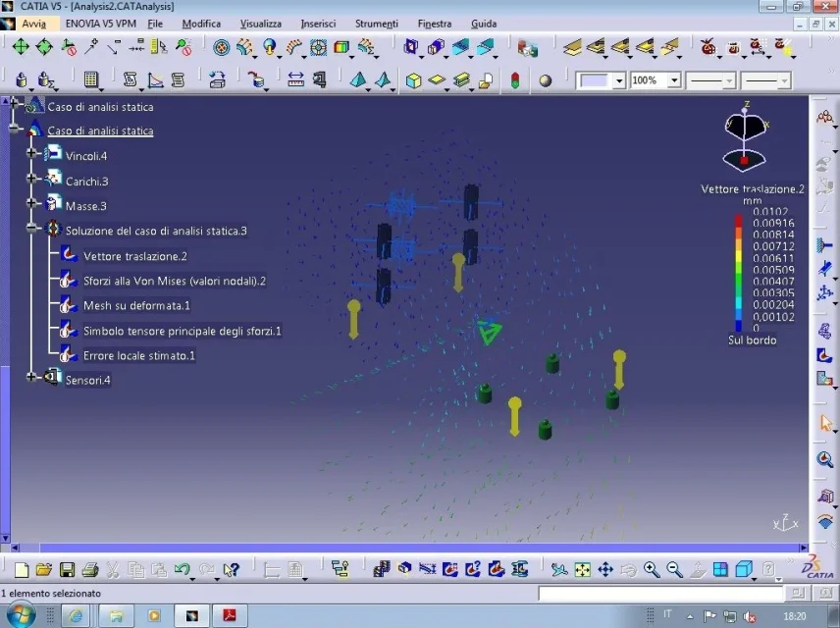Click the CATIA logo icon
Screen dimensions: 840x628
[x=819, y=568]
